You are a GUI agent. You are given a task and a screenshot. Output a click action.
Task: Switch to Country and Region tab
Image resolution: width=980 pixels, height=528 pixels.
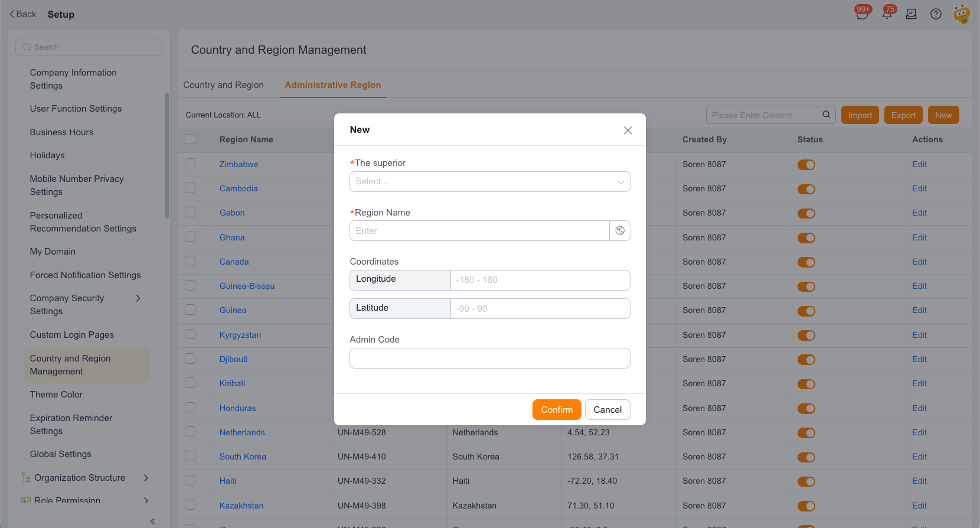tap(224, 85)
